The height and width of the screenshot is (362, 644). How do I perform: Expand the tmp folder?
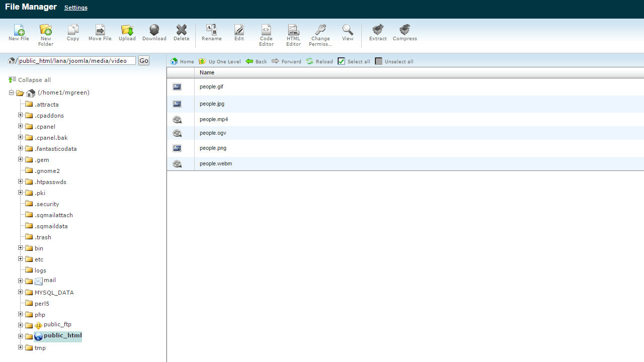pyautogui.click(x=21, y=347)
